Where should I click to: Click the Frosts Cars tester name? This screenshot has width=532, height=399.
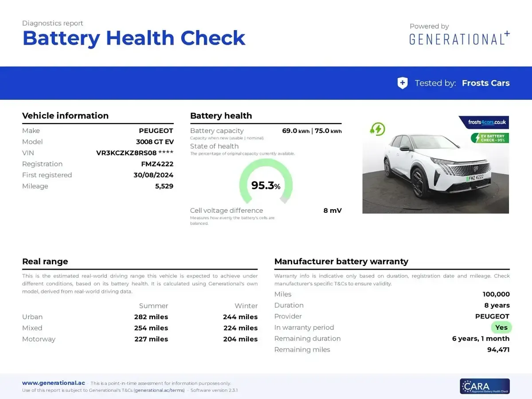coord(485,83)
